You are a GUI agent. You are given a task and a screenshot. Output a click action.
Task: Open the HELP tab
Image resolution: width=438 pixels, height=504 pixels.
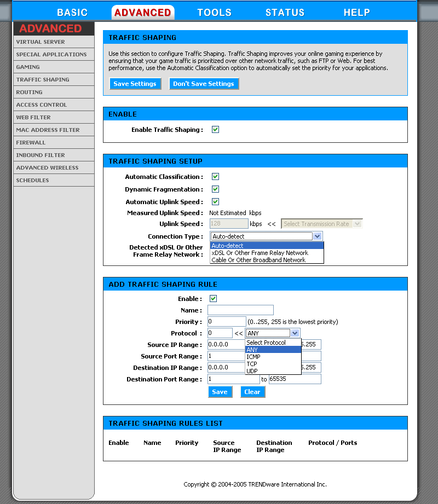(x=356, y=13)
